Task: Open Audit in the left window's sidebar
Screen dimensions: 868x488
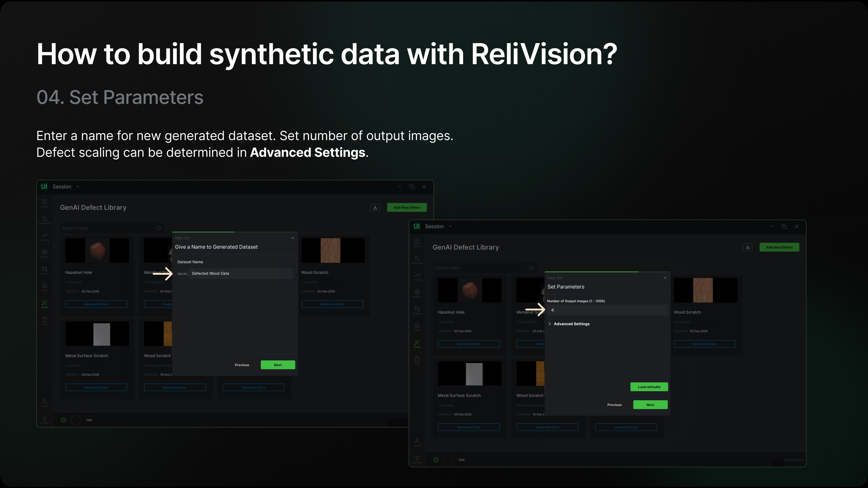Action: (45, 286)
